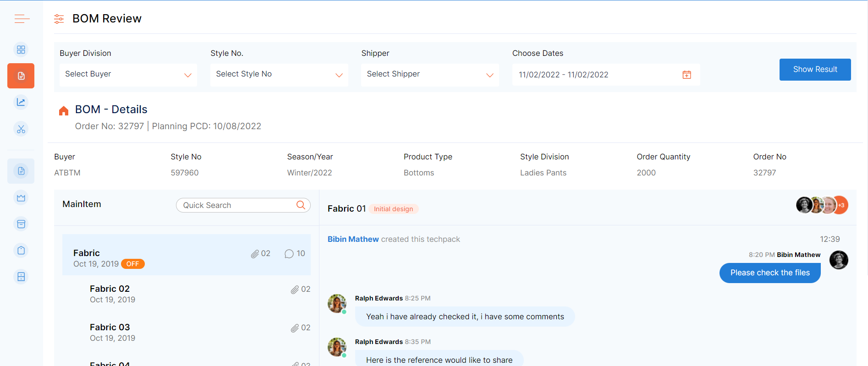Image resolution: width=868 pixels, height=366 pixels.
Task: Open the dashboard grid icon in sidebar
Action: [x=21, y=49]
